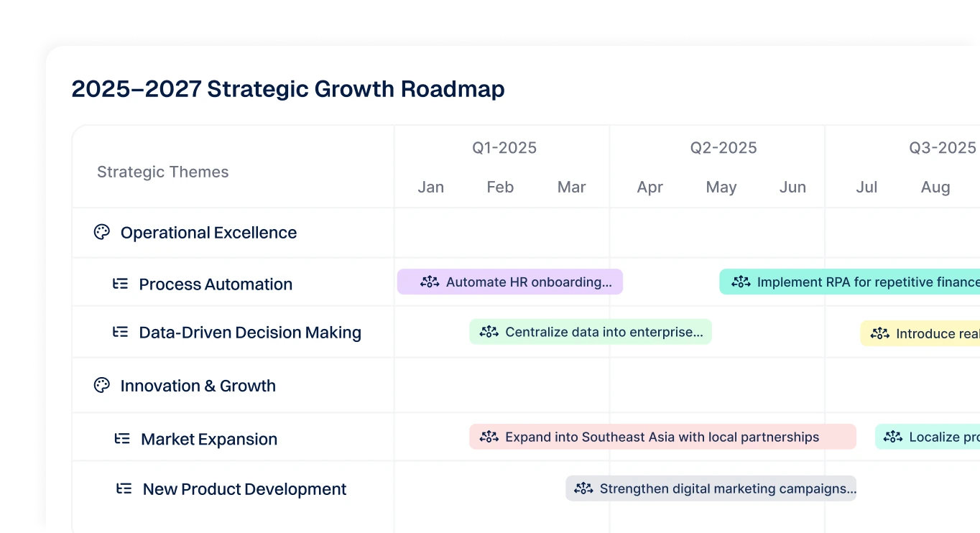Click the palette icon beside Innovation & Growth
This screenshot has height=533, width=980.
(x=101, y=385)
